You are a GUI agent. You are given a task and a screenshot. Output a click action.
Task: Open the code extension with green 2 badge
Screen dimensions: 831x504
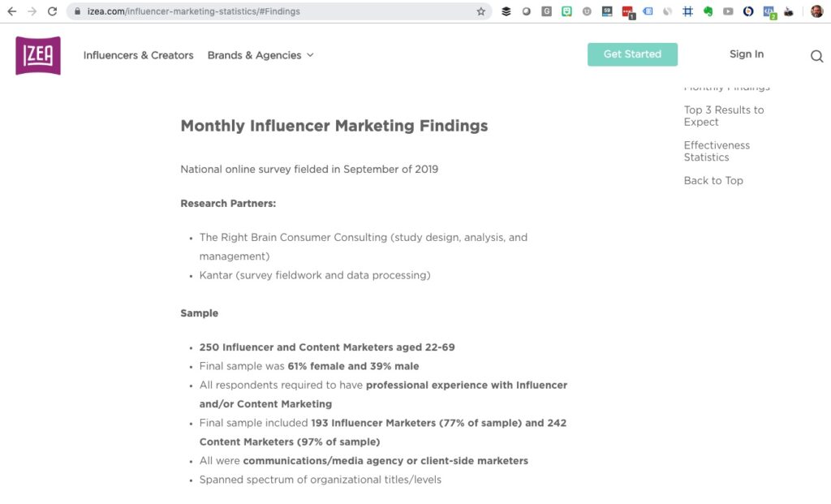[766, 10]
